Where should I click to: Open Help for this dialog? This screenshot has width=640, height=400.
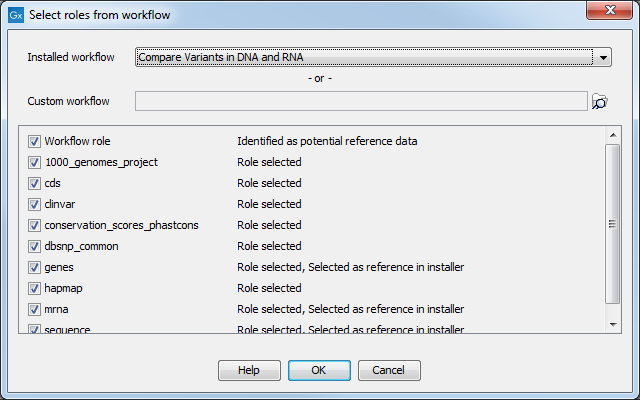[x=249, y=370]
